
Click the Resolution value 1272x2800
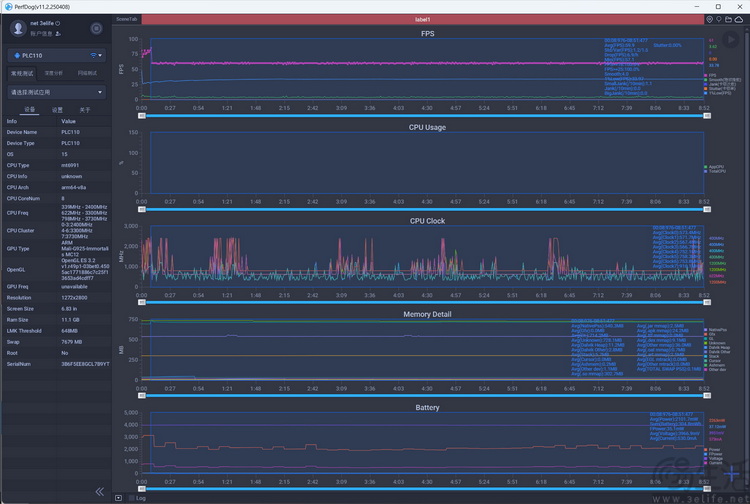pos(74,297)
